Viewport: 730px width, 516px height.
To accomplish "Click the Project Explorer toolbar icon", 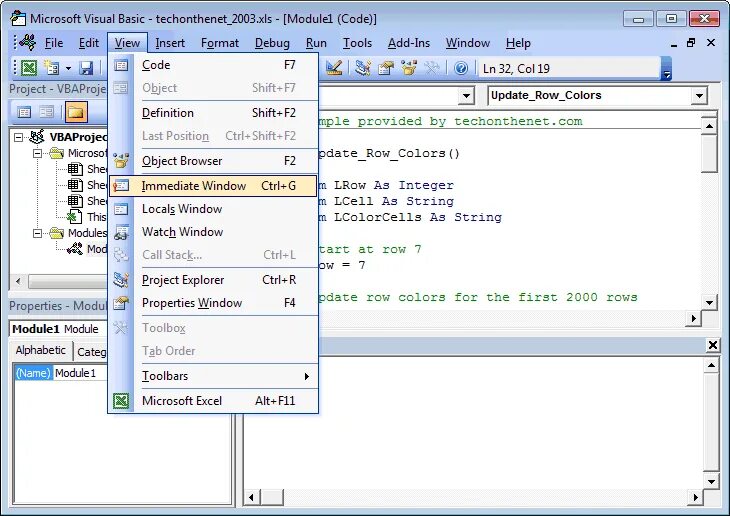I will tap(363, 68).
